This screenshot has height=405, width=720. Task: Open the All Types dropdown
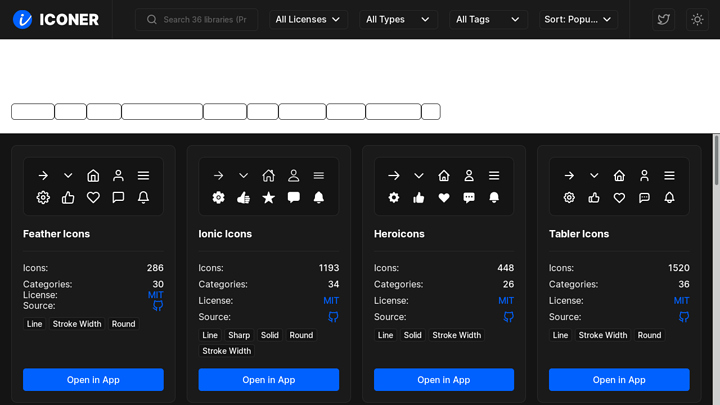398,19
